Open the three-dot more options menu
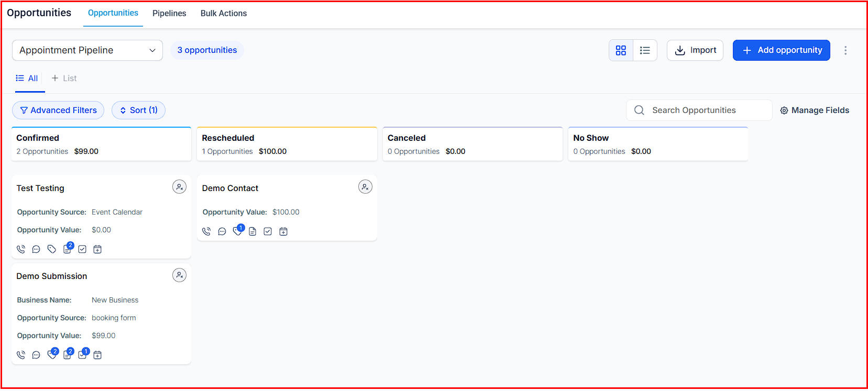Viewport: 868px width, 391px height. (845, 50)
